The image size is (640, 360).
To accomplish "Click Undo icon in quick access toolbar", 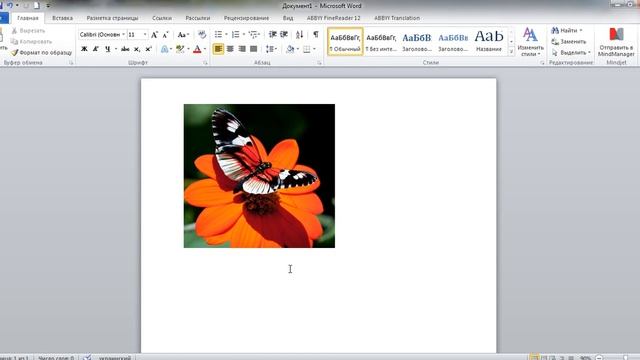I will click(10, 5).
